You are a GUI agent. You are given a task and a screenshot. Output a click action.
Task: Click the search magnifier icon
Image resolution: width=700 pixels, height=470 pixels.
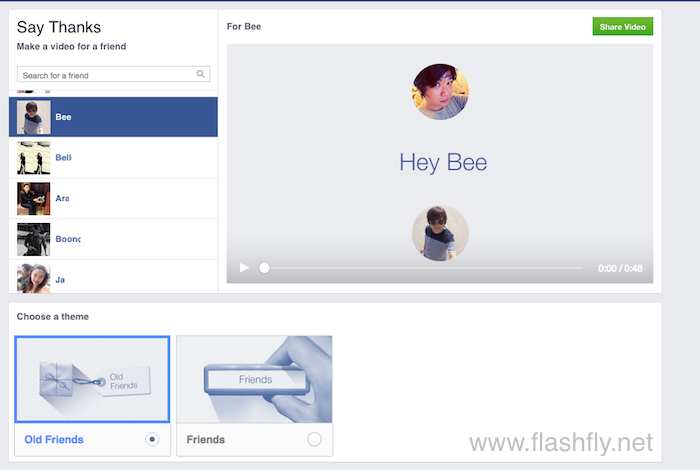pyautogui.click(x=201, y=74)
